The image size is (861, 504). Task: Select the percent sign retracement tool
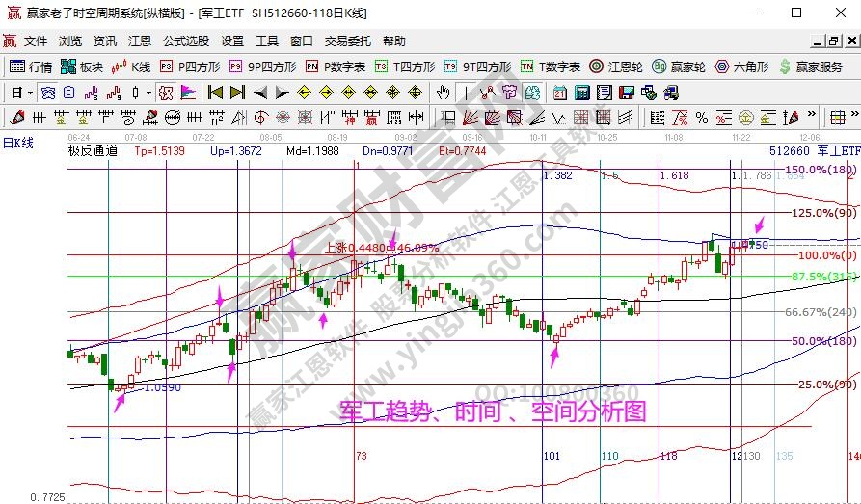(x=701, y=118)
